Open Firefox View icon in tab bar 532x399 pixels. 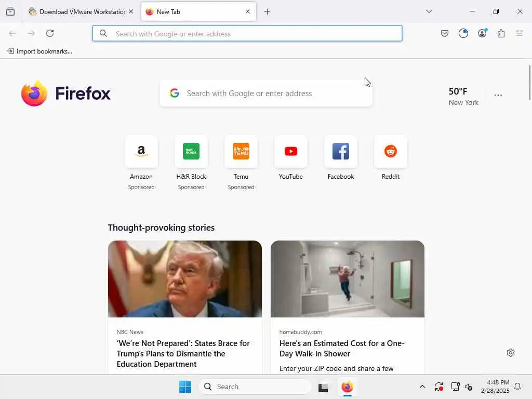(x=10, y=11)
